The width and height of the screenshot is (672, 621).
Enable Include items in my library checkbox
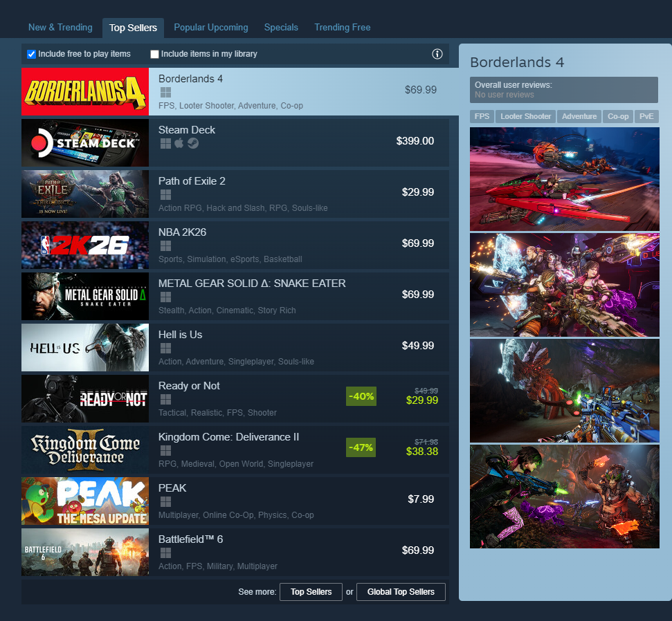[154, 54]
